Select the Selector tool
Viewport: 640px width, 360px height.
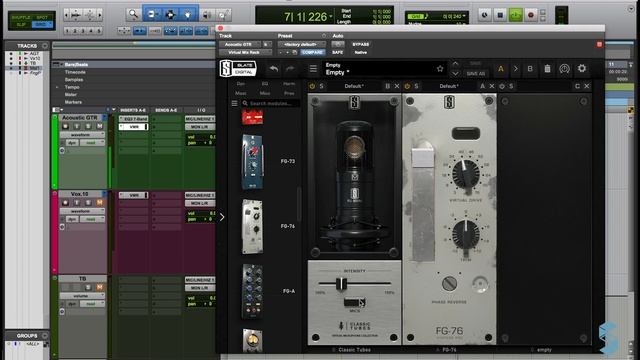(x=170, y=14)
